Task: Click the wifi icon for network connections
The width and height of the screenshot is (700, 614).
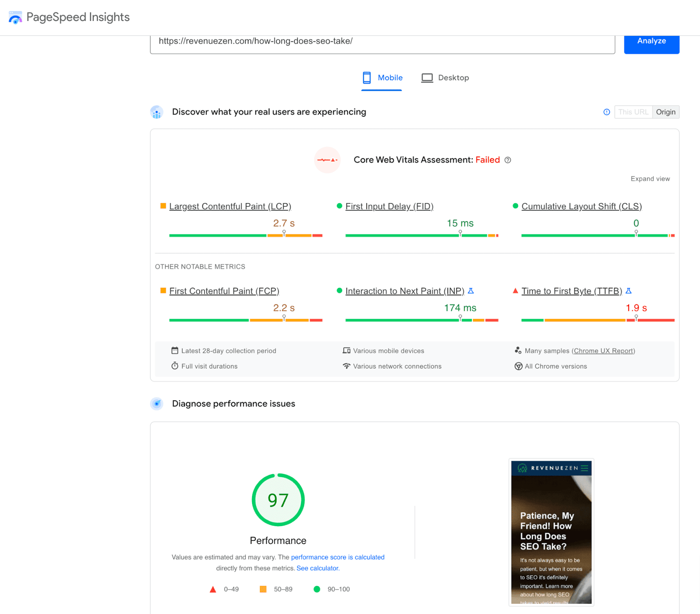Action: (x=346, y=366)
